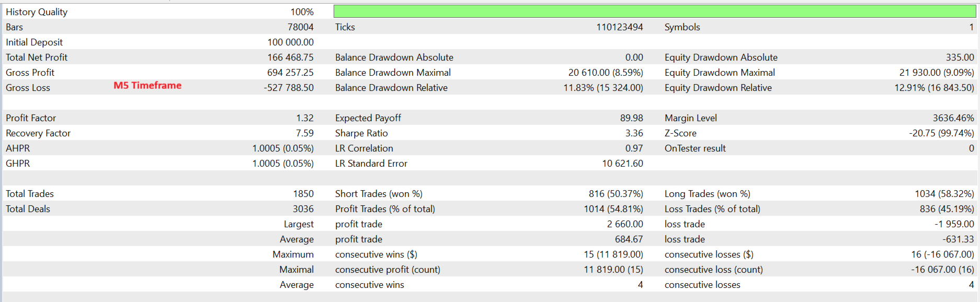
Task: Select the Total Net Profit value 166 468.75
Action: tap(290, 57)
